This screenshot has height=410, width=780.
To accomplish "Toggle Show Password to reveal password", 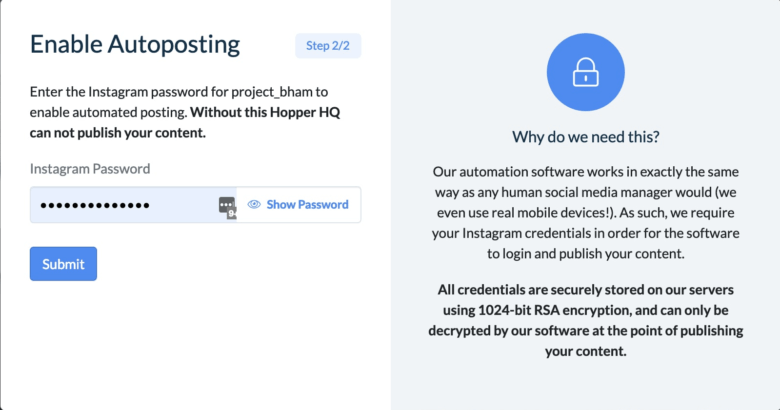I will pyautogui.click(x=307, y=204).
